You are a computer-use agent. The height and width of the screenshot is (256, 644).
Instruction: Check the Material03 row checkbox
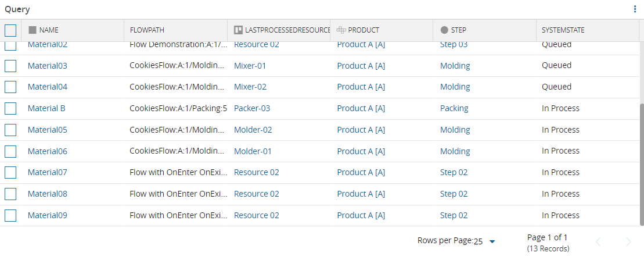point(10,66)
